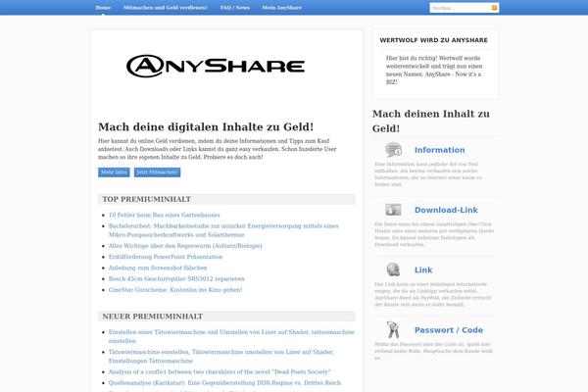Click the search submit icon

coord(494,8)
